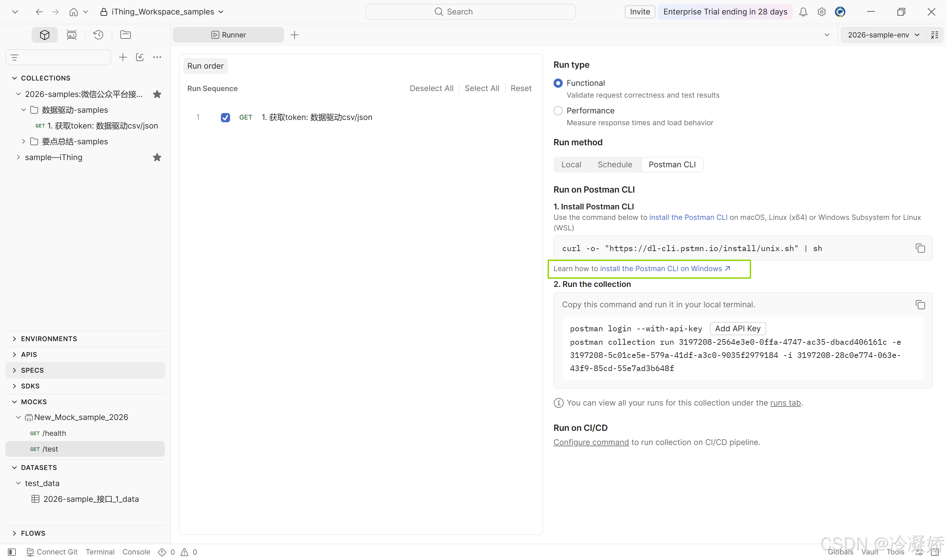Collapse the MOCKS section
946x560 pixels.
14,402
